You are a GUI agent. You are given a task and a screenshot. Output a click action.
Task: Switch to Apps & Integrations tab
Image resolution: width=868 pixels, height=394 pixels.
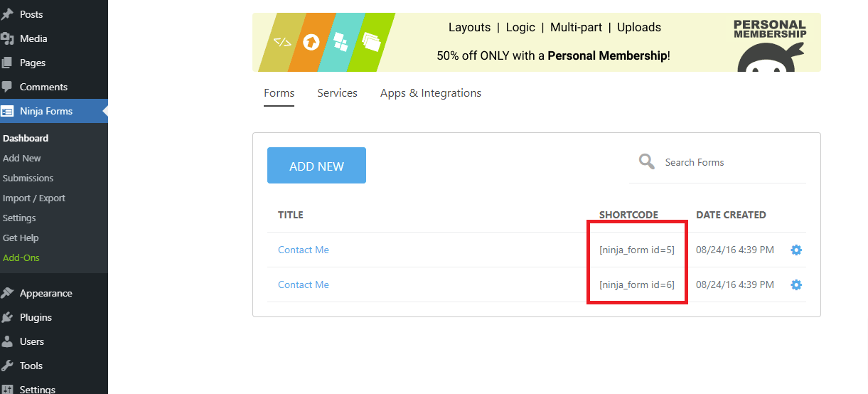click(x=431, y=93)
